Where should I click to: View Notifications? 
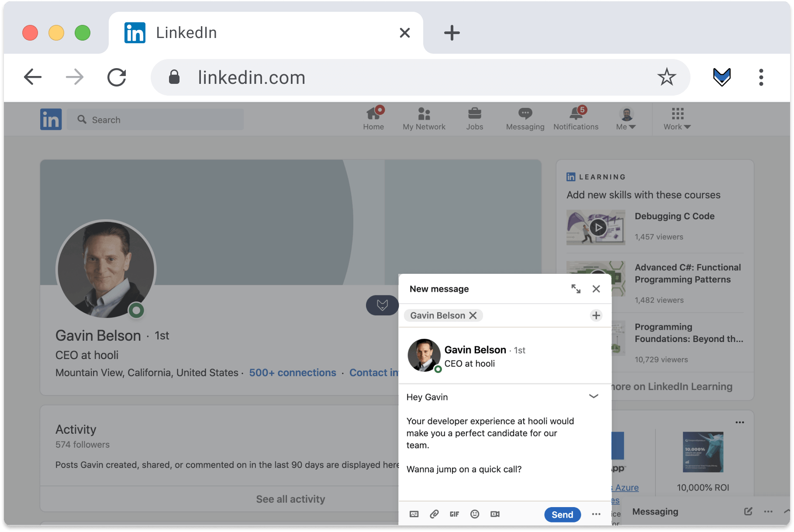pyautogui.click(x=576, y=118)
